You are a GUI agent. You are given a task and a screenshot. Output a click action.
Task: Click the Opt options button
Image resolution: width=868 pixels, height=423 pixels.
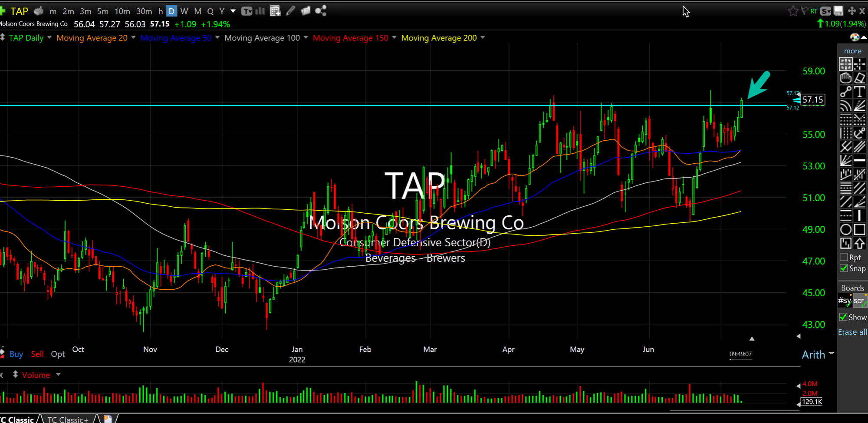pyautogui.click(x=58, y=354)
